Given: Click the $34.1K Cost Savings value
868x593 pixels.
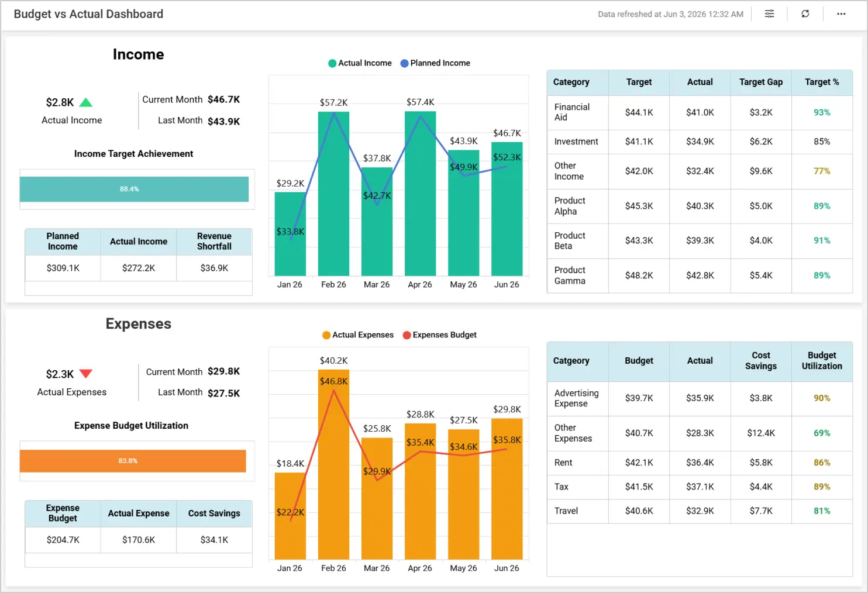Looking at the screenshot, I should pyautogui.click(x=214, y=540).
